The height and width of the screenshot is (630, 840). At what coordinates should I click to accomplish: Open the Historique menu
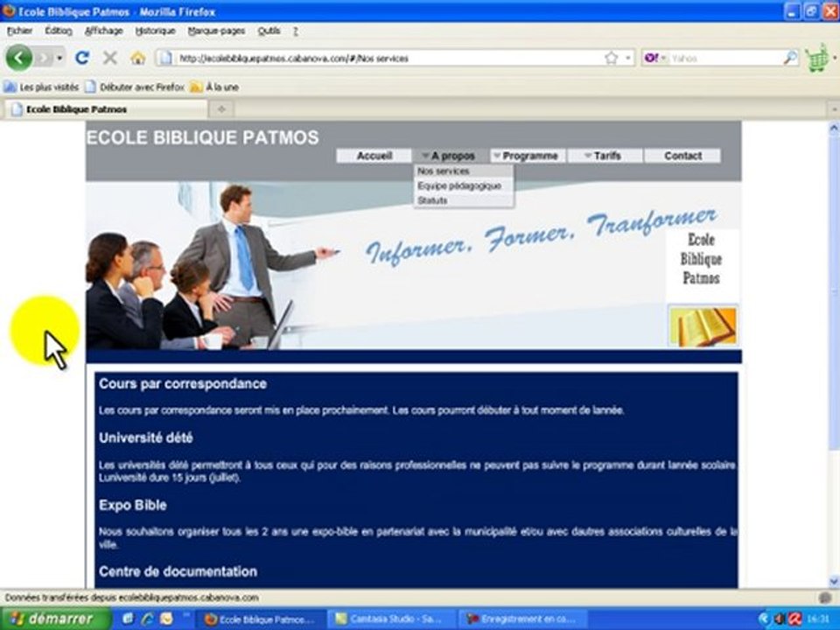(156, 31)
